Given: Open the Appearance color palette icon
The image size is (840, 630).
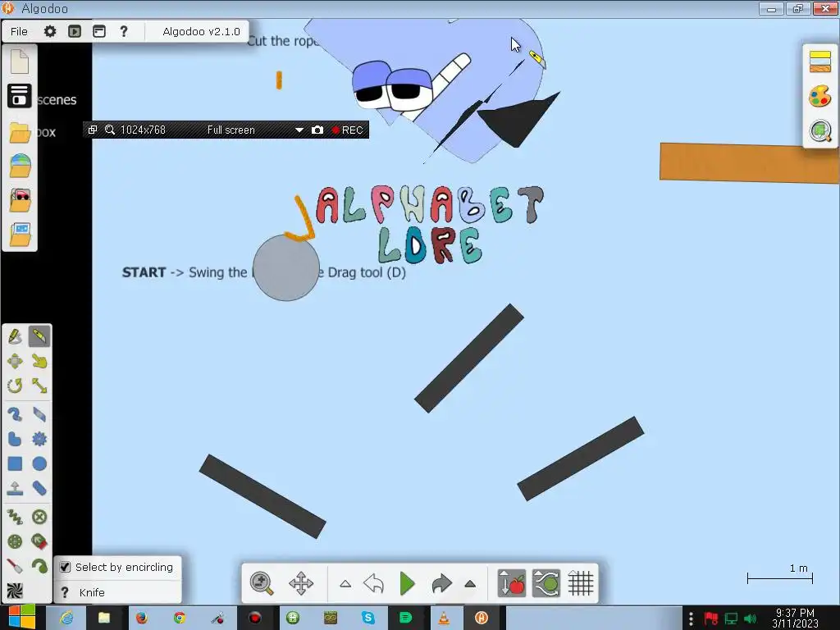Looking at the screenshot, I should click(x=820, y=97).
